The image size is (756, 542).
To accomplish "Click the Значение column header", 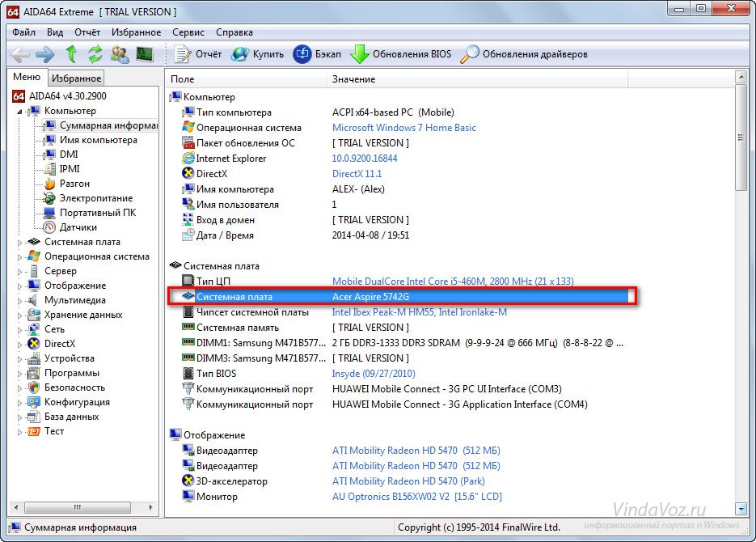I will click(353, 79).
